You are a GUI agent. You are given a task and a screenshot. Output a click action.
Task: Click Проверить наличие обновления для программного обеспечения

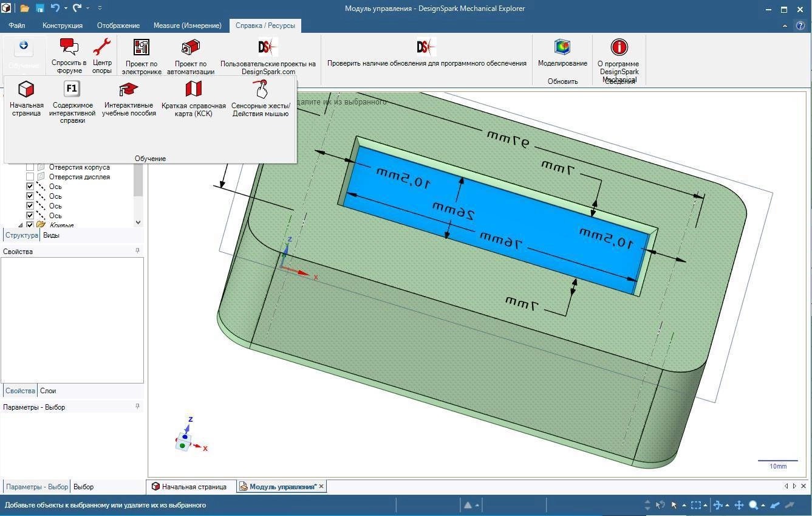tap(426, 53)
